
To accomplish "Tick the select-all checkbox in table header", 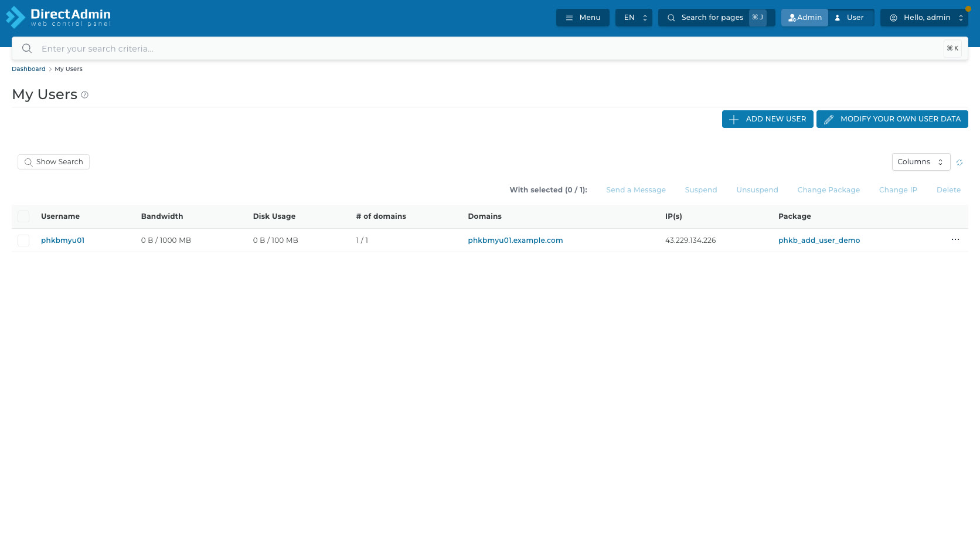I will (23, 216).
